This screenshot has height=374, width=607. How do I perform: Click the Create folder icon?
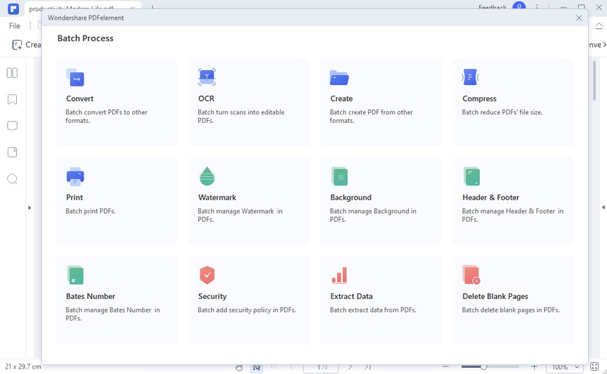tap(339, 77)
